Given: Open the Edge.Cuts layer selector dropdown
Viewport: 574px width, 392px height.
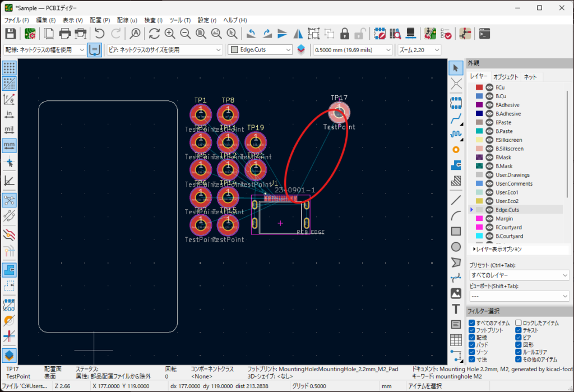Looking at the screenshot, I should click(261, 50).
